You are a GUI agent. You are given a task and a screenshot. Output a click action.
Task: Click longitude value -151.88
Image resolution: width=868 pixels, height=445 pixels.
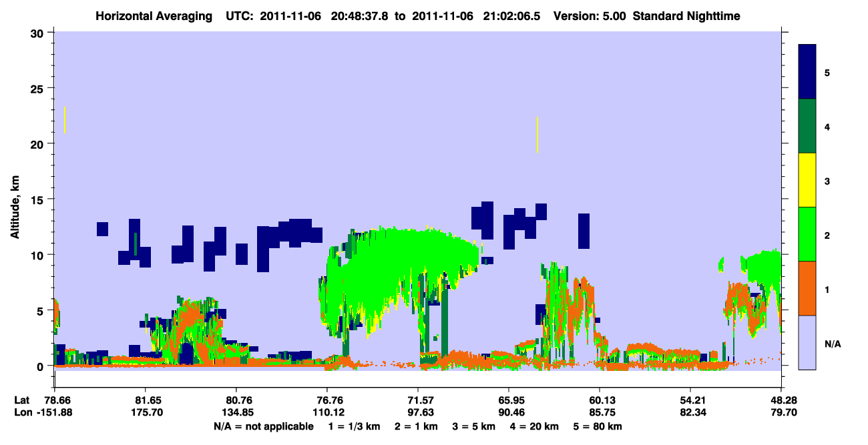[54, 413]
